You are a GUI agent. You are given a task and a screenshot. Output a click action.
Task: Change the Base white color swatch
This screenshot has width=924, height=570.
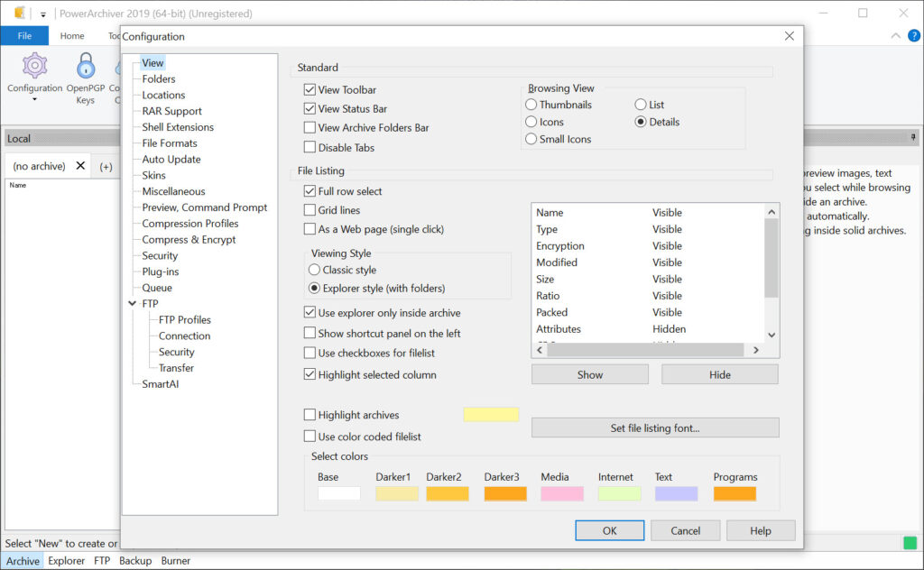pos(339,493)
